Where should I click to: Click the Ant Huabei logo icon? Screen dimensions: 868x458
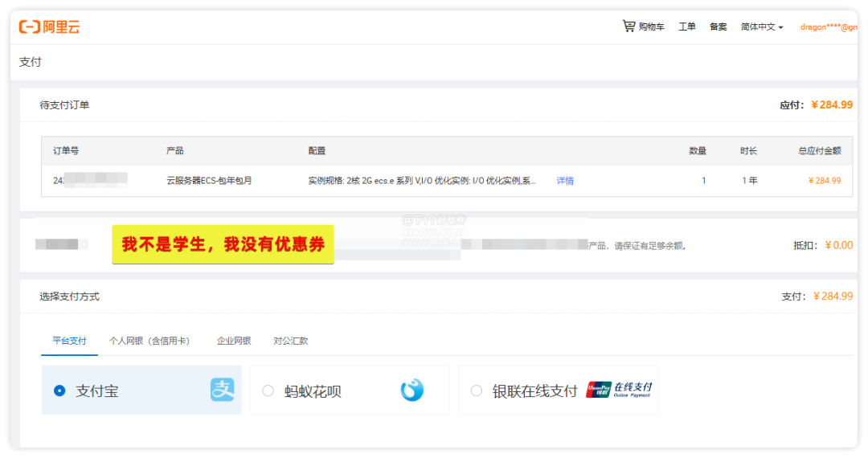411,390
